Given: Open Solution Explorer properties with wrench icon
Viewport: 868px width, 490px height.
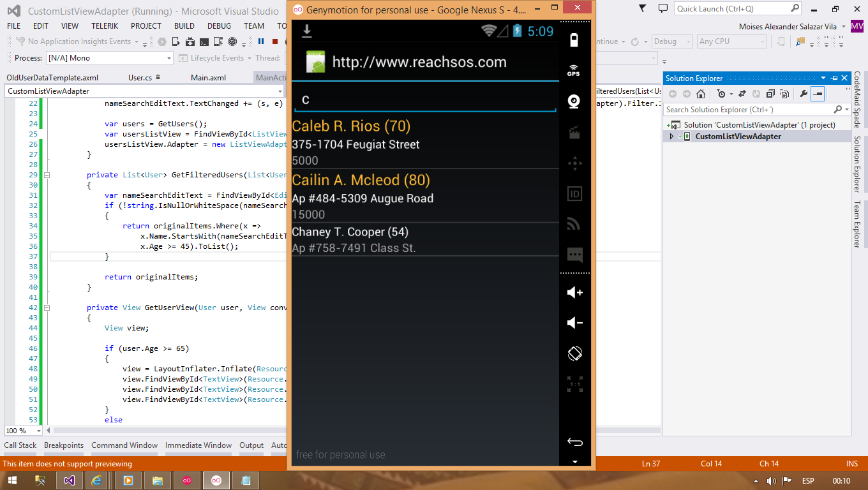Looking at the screenshot, I should [x=802, y=93].
